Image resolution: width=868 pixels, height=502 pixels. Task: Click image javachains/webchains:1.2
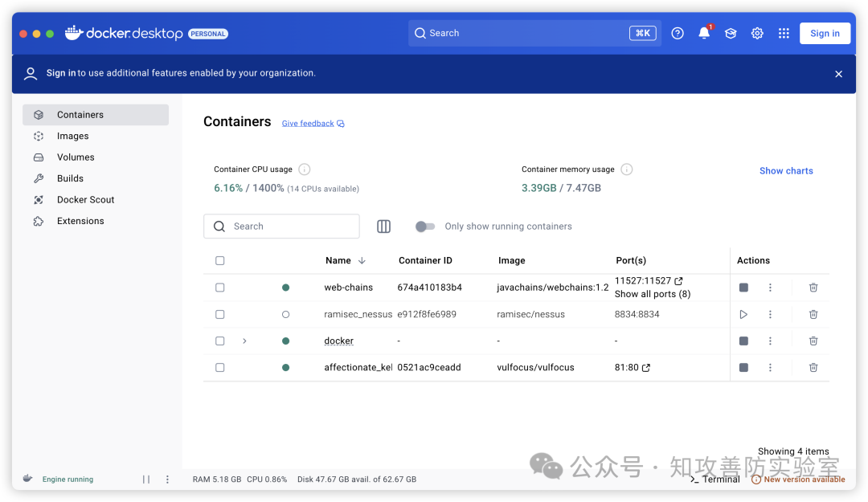click(x=552, y=288)
